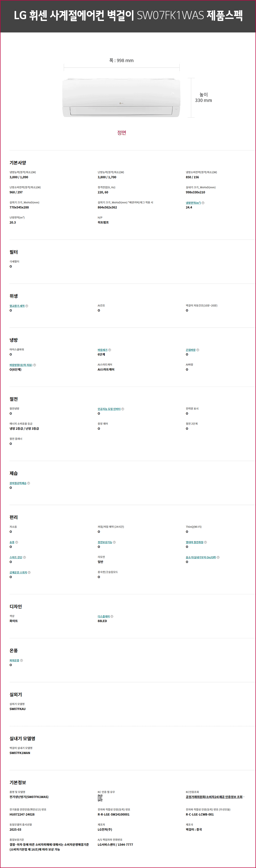Select the certification number 'R-R-LGE-SW24100001'
This screenshot has width=256, height=868.
pyautogui.click(x=113, y=814)
